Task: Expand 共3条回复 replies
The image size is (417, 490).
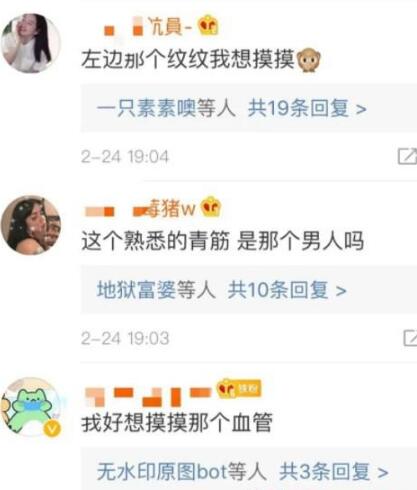Action: [x=334, y=472]
